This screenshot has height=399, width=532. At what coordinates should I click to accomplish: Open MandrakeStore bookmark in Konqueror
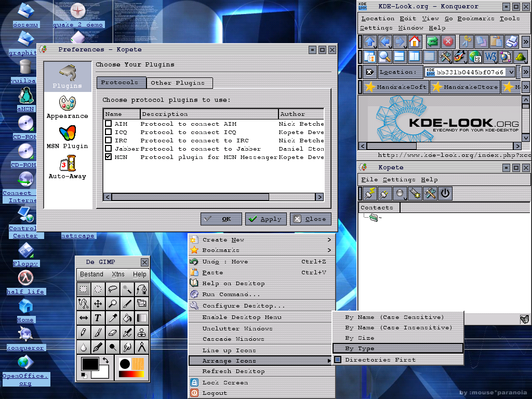[x=465, y=87]
